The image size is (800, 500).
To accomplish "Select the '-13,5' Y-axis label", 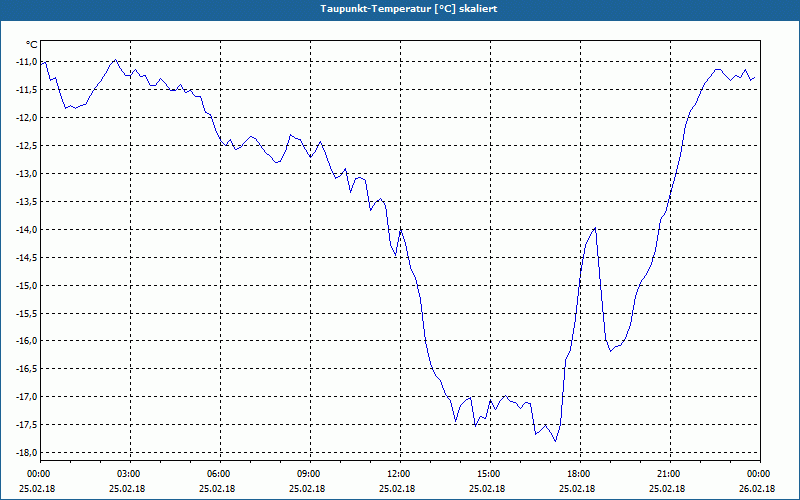I will 27,202.
